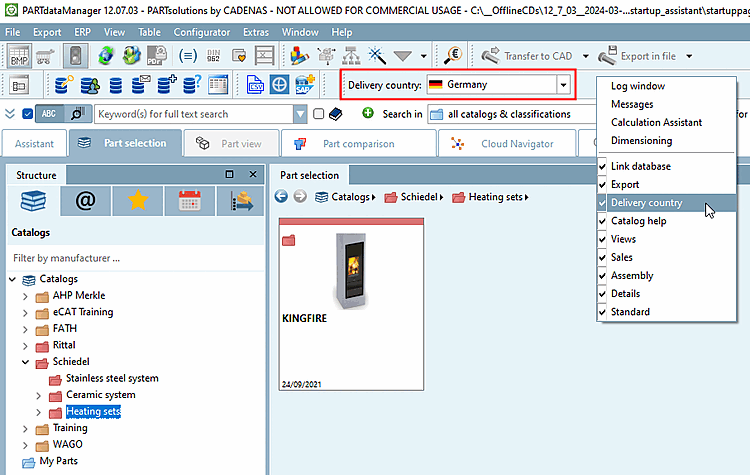750x475 pixels.
Task: Click the shopping cart toolbar icon
Action: tap(45, 56)
